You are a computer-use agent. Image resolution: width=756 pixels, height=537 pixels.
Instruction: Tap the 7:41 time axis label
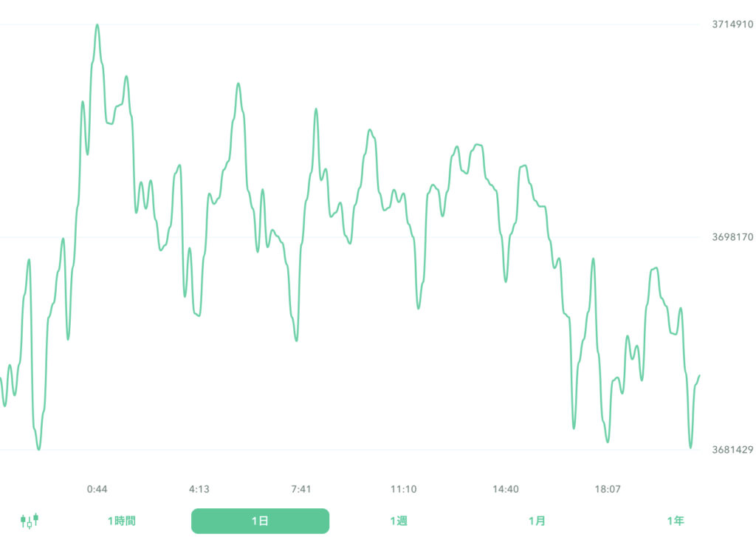click(x=301, y=489)
